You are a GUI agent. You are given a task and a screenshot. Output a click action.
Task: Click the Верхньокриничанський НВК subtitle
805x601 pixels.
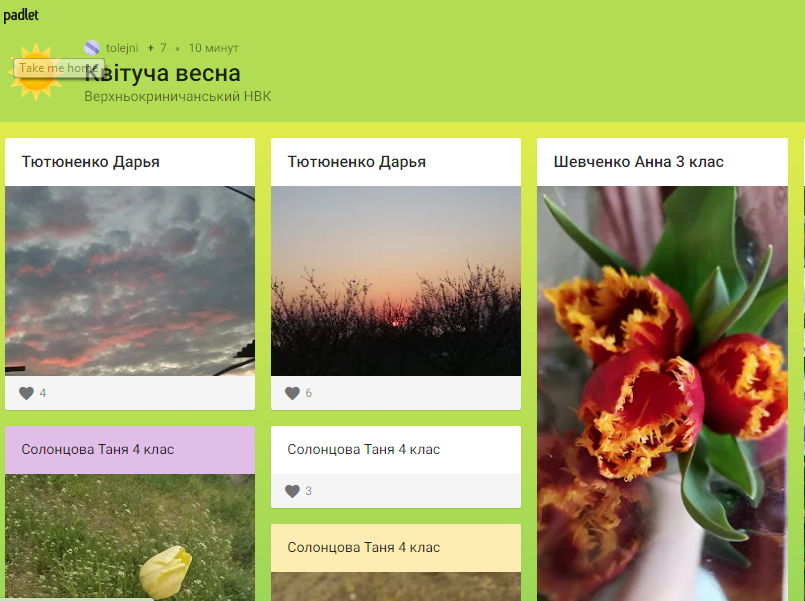click(178, 96)
